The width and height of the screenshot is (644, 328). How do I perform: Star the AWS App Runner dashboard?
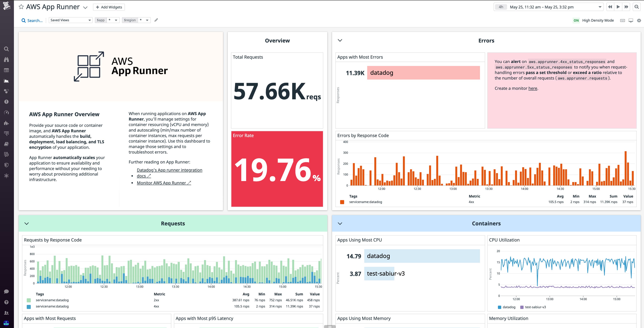pos(21,7)
